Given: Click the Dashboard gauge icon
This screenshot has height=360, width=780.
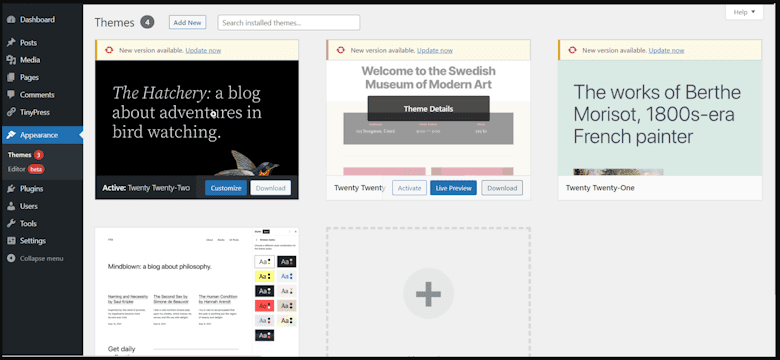Looking at the screenshot, I should [11, 20].
